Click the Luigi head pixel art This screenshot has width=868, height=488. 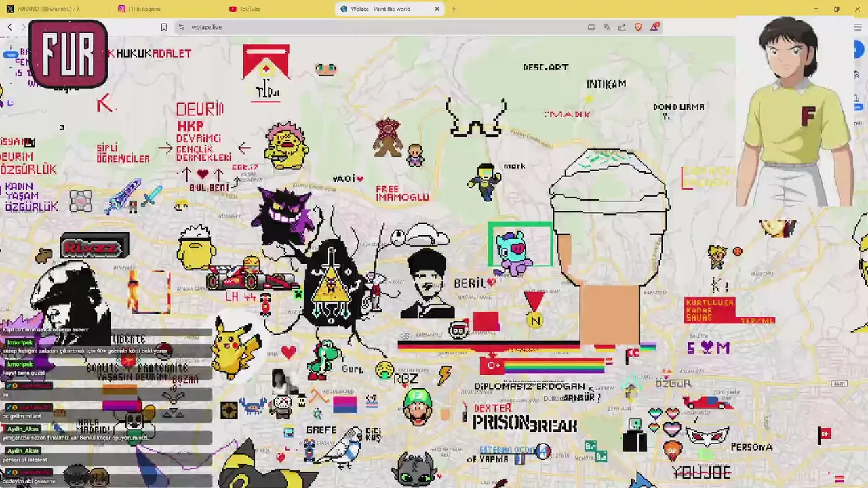click(418, 406)
